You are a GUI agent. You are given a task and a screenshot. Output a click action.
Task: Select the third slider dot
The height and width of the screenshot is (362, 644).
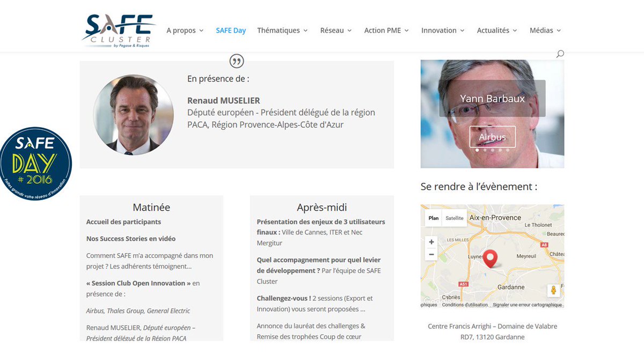tap(492, 150)
